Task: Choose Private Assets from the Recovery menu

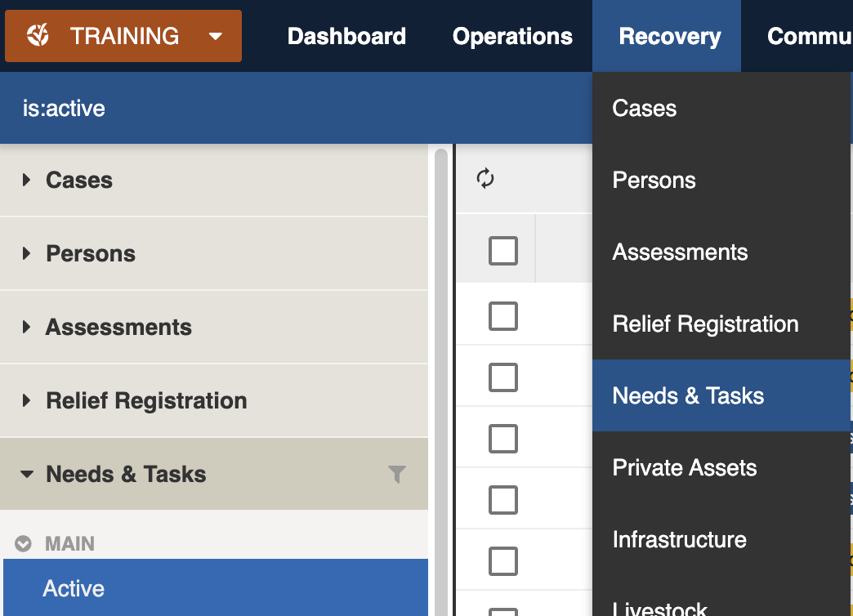Action: click(685, 467)
